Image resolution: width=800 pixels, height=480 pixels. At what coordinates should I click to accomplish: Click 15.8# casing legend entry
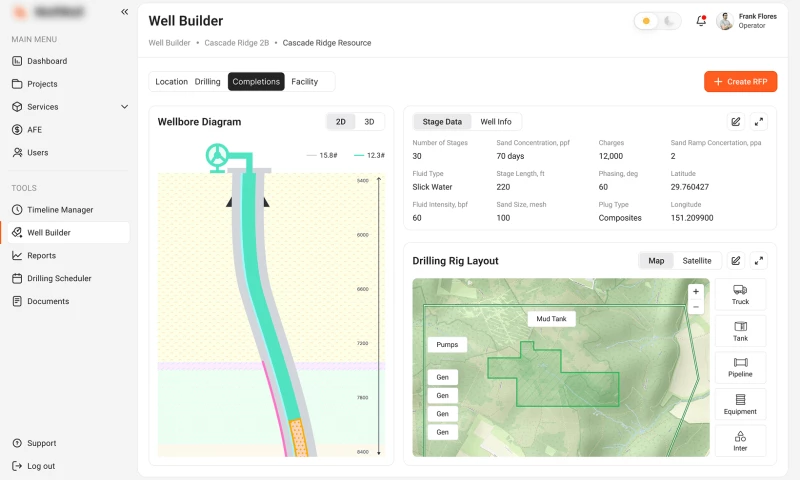click(x=322, y=155)
